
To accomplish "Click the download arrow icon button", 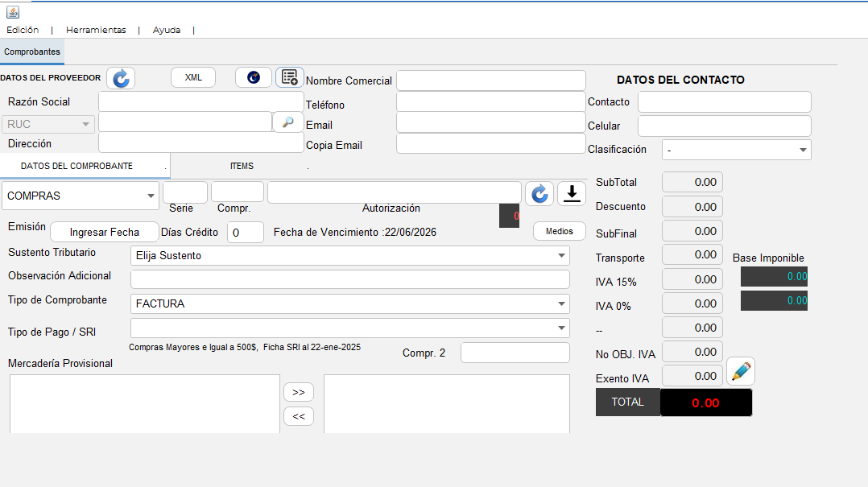I will click(x=572, y=194).
